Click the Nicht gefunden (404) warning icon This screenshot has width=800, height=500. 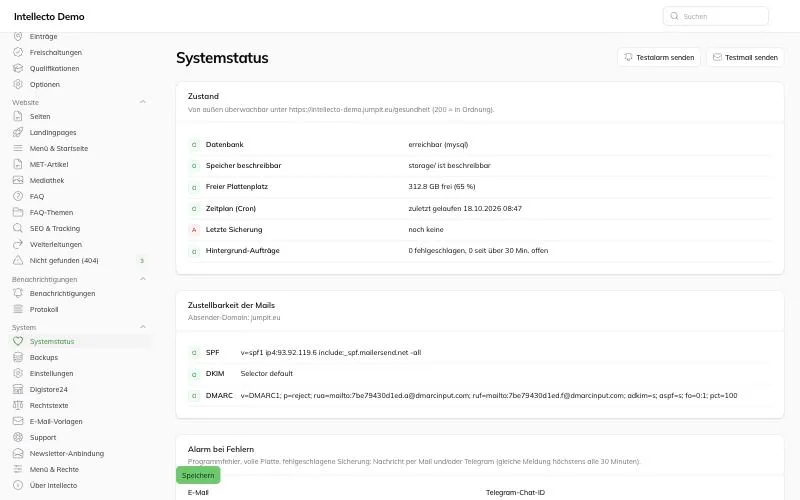pos(18,260)
